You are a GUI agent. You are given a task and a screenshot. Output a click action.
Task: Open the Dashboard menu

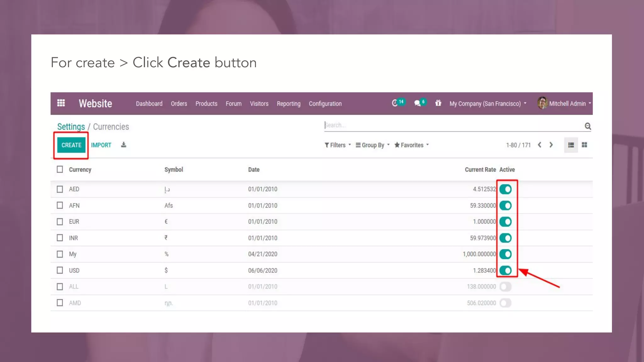click(x=149, y=104)
